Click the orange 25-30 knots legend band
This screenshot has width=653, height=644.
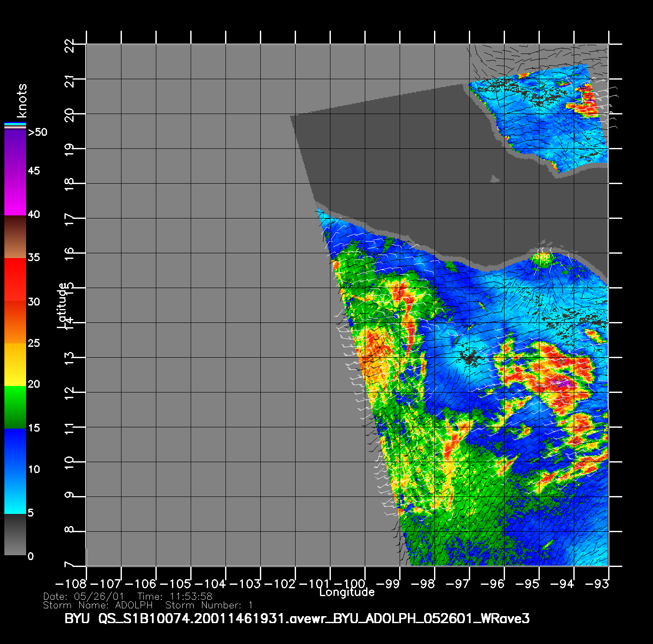pyautogui.click(x=15, y=322)
